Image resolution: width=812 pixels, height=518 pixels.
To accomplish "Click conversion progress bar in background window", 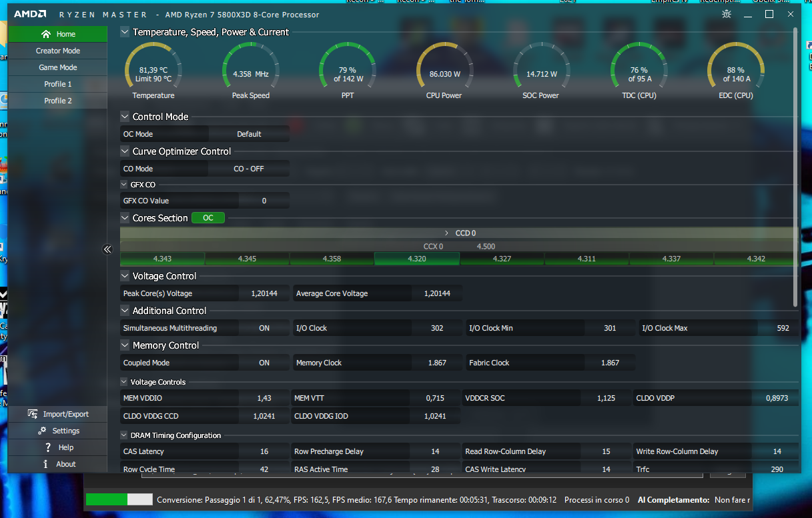I will pos(119,499).
